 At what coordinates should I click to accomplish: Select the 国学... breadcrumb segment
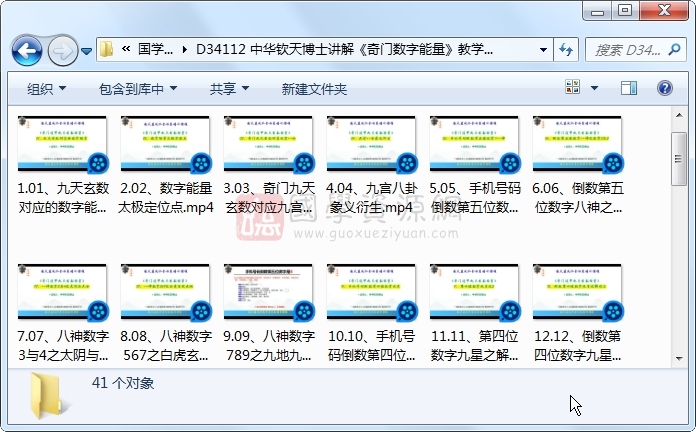pos(155,49)
